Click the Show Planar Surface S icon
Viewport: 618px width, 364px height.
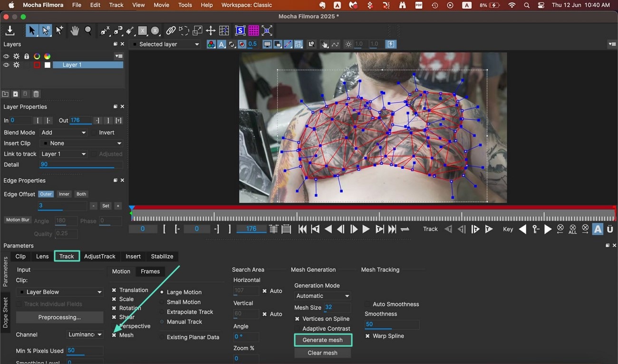pos(240,31)
